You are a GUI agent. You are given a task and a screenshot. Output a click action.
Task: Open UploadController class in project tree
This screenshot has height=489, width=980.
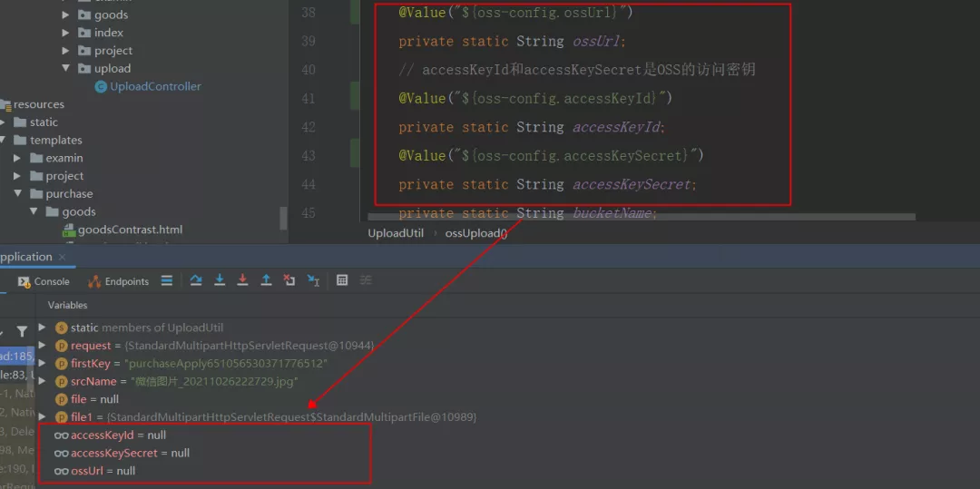pyautogui.click(x=156, y=86)
